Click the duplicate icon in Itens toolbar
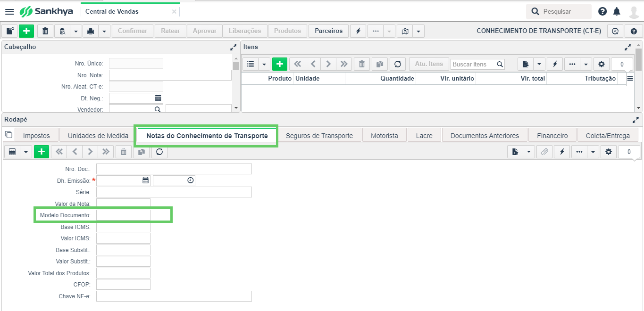 pyautogui.click(x=379, y=64)
